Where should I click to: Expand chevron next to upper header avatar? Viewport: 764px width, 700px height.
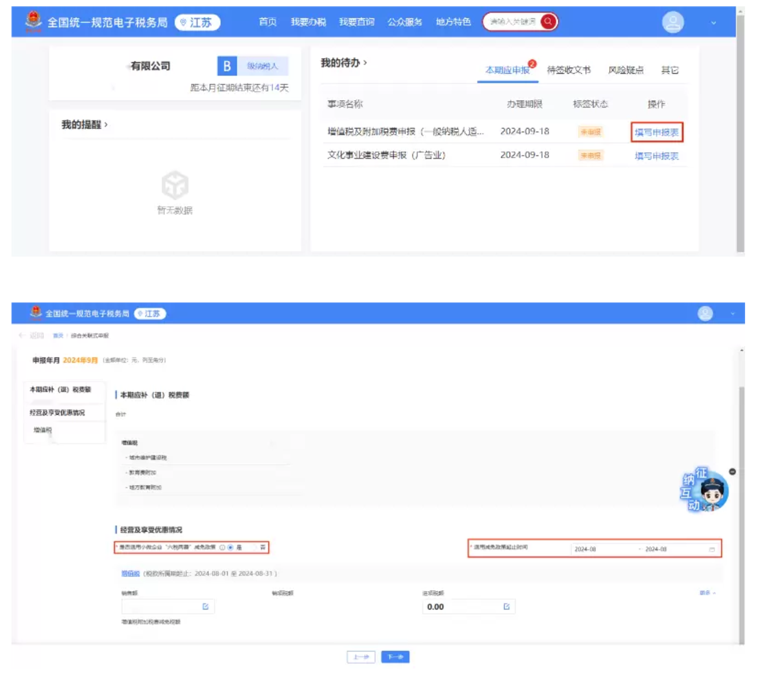[714, 23]
